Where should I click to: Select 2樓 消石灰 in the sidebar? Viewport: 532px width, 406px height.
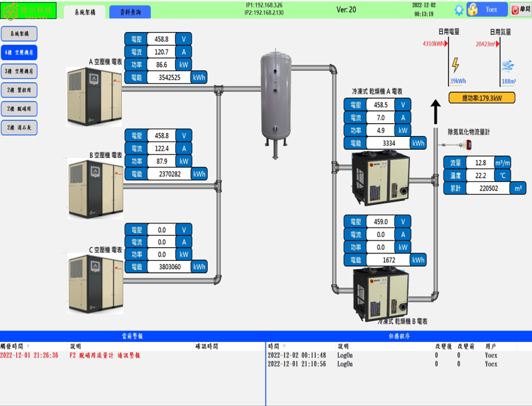pyautogui.click(x=20, y=127)
